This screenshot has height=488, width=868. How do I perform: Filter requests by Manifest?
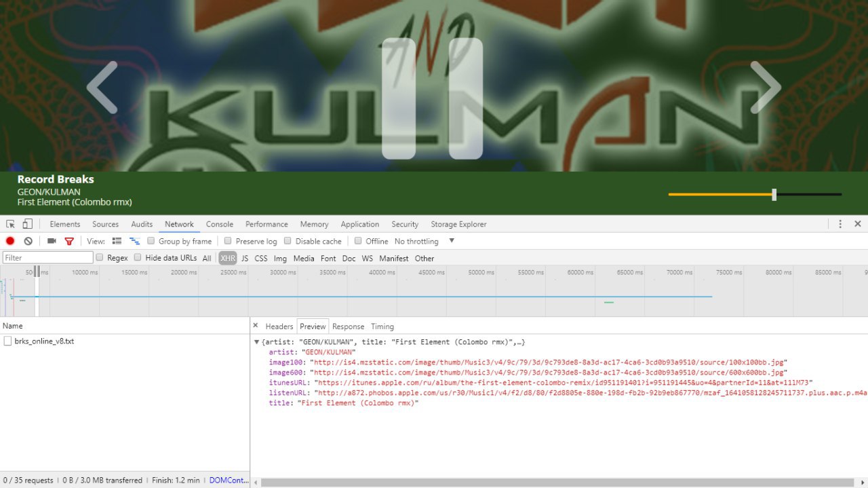[x=394, y=259]
